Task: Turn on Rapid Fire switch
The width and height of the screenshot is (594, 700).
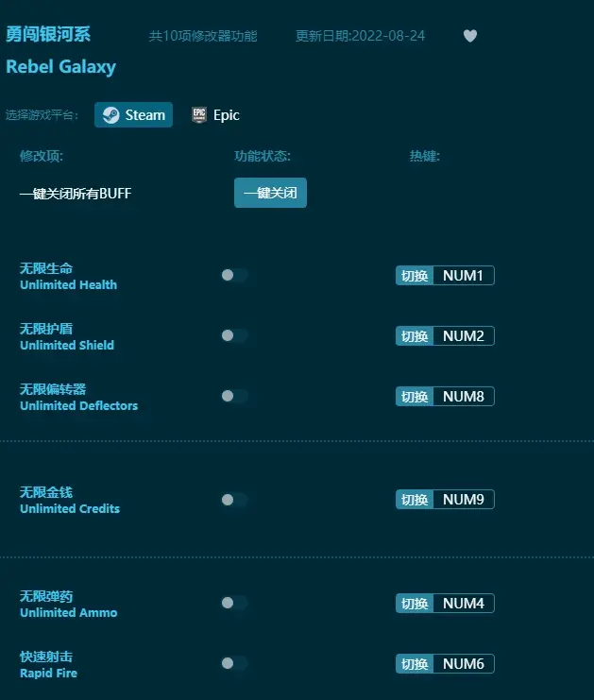Action: [235, 663]
